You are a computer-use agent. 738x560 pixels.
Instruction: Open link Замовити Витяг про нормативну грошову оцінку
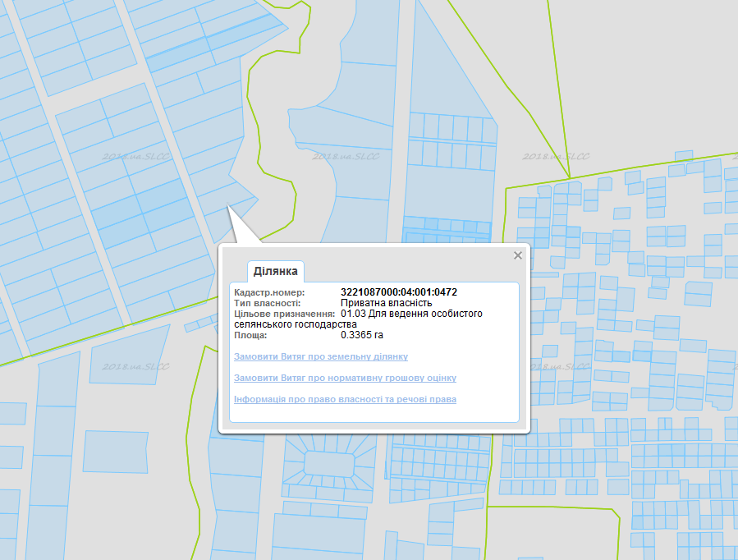[x=345, y=378]
